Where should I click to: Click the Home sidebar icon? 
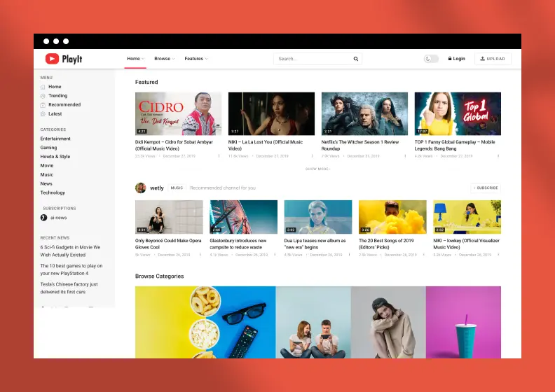coord(43,87)
